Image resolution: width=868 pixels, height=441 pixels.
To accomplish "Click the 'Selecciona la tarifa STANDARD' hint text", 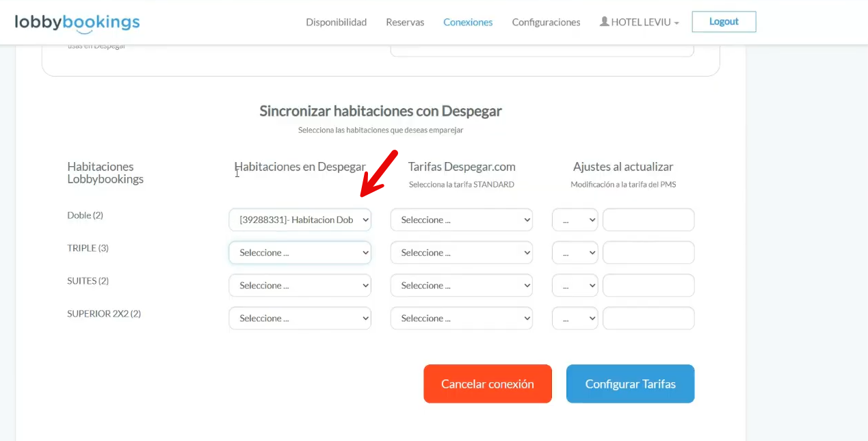I will [462, 185].
